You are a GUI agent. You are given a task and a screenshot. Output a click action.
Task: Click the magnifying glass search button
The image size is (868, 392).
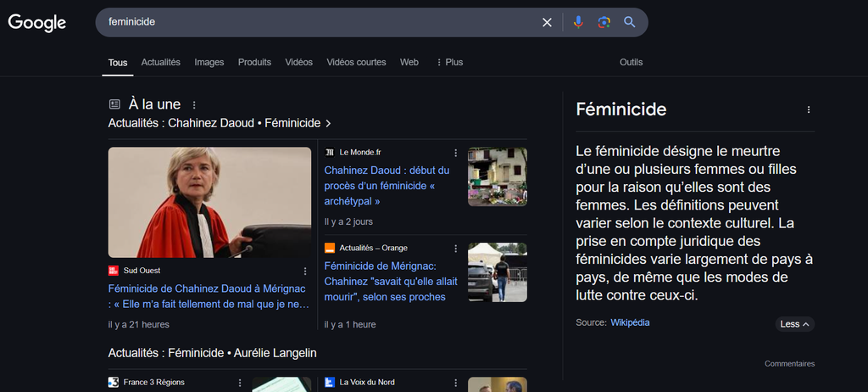point(630,22)
